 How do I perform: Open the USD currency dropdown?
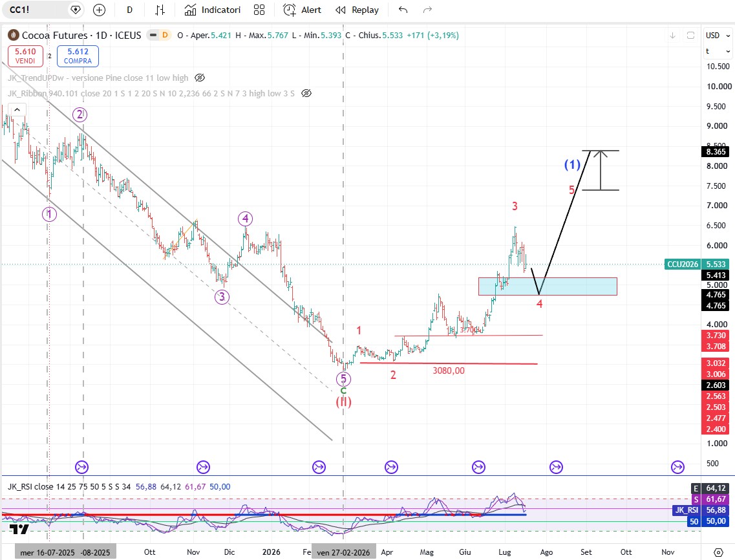tap(717, 35)
